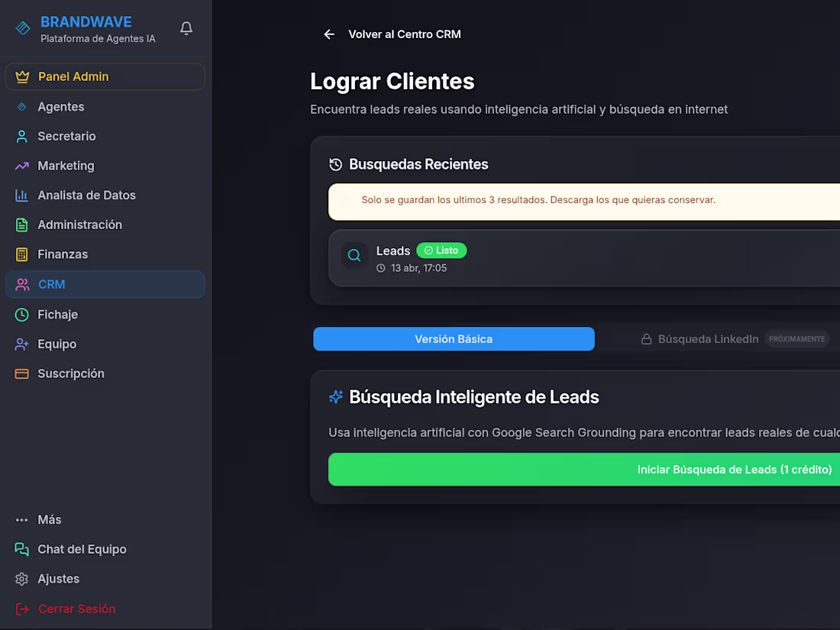
Task: Click the clock icon beside Fichaje
Action: [x=22, y=315]
